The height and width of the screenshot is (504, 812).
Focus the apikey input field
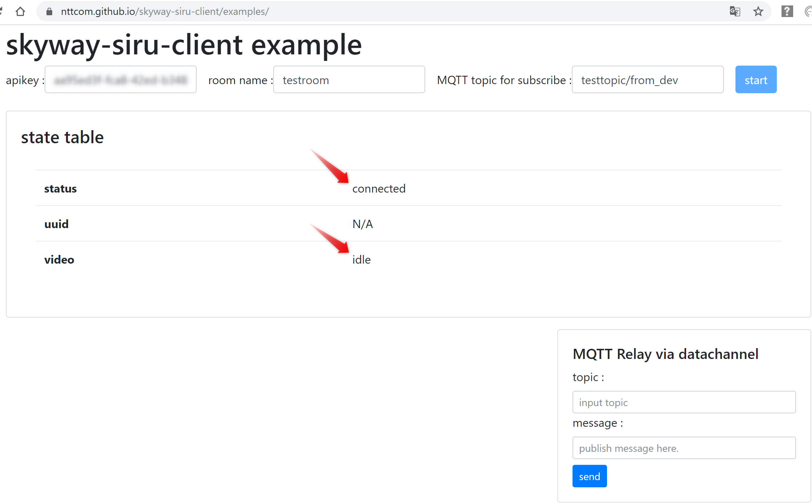120,80
